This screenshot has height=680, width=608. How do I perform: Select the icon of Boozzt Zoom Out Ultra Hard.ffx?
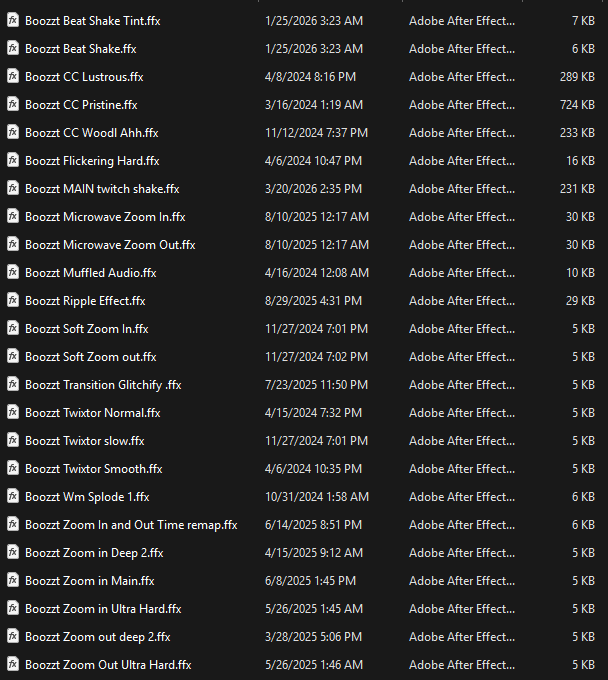[13, 664]
